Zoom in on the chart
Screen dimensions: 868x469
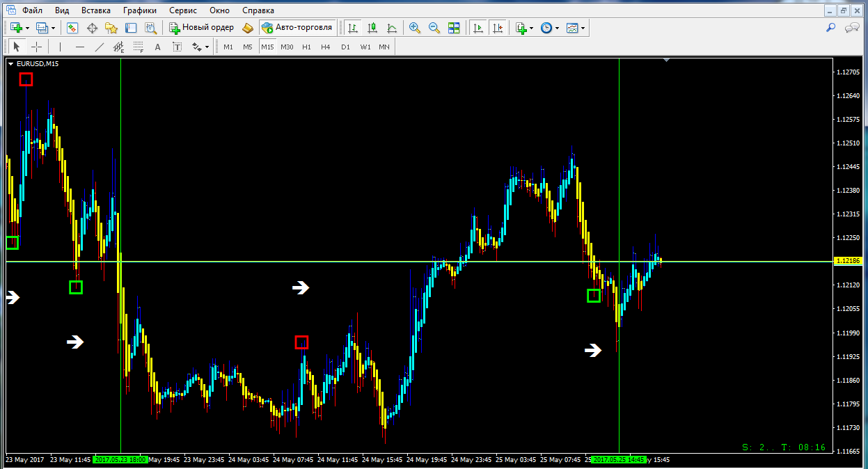(415, 28)
